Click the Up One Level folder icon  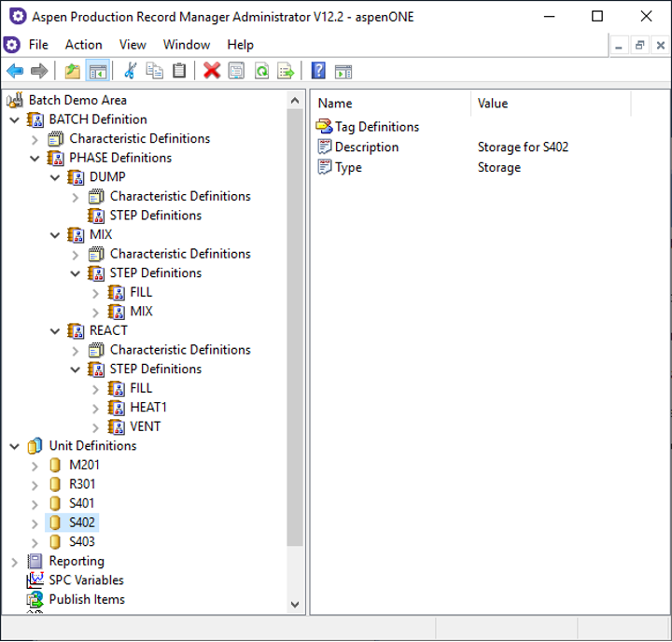tap(73, 71)
